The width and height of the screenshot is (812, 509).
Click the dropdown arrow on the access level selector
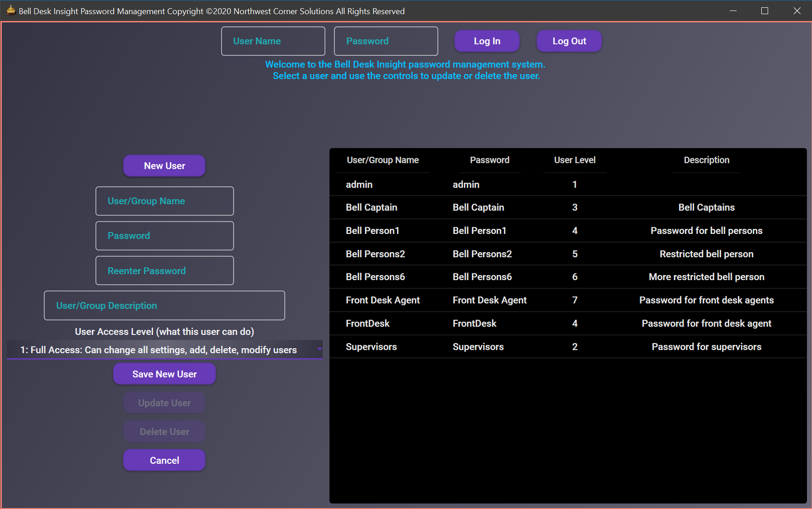[x=319, y=350]
